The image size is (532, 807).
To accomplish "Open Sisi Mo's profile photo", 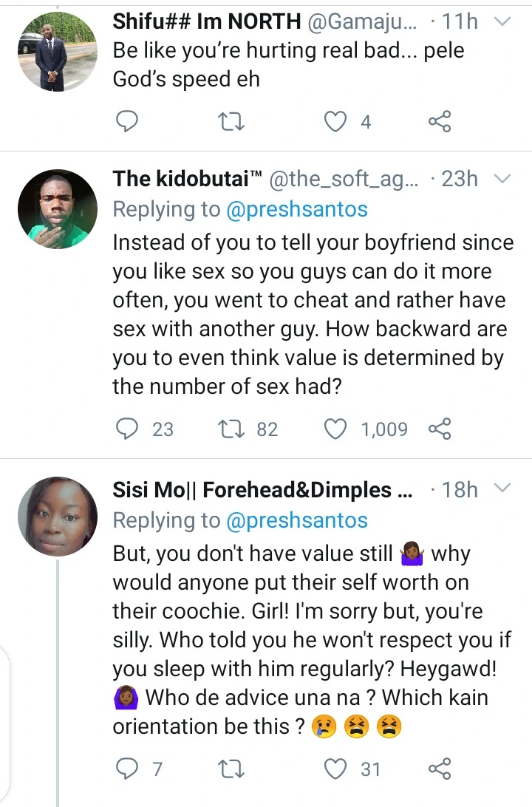I will click(57, 517).
